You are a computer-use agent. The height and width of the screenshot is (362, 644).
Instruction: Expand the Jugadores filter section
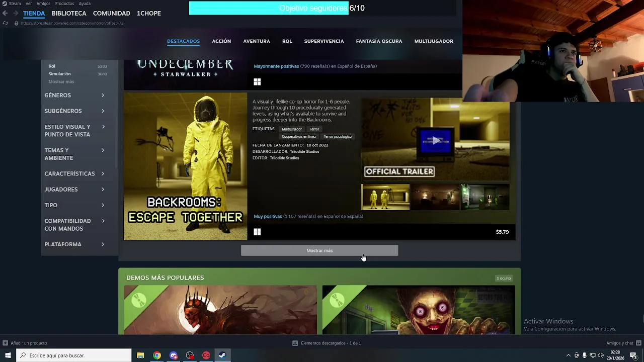point(74,189)
